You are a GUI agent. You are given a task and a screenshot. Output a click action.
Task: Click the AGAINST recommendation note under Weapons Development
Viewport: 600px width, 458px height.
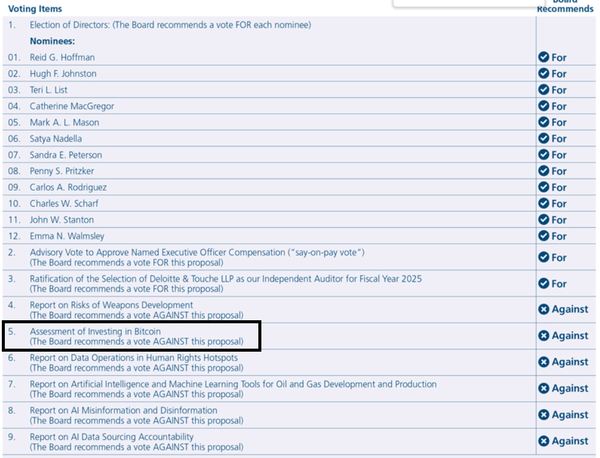(x=137, y=315)
